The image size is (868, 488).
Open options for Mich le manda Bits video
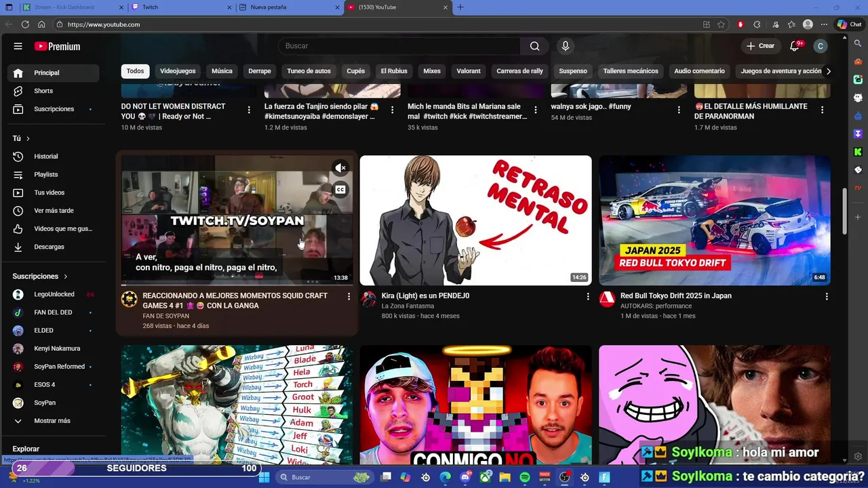pos(536,110)
